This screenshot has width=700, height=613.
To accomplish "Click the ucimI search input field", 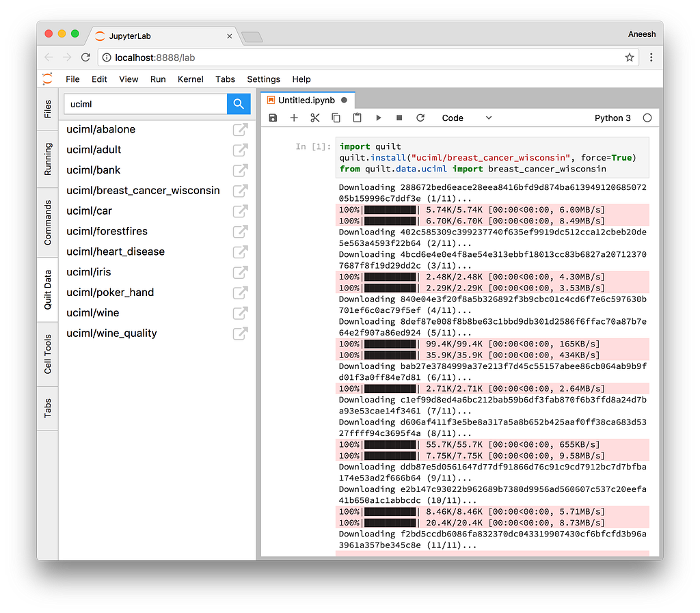I will [x=146, y=104].
